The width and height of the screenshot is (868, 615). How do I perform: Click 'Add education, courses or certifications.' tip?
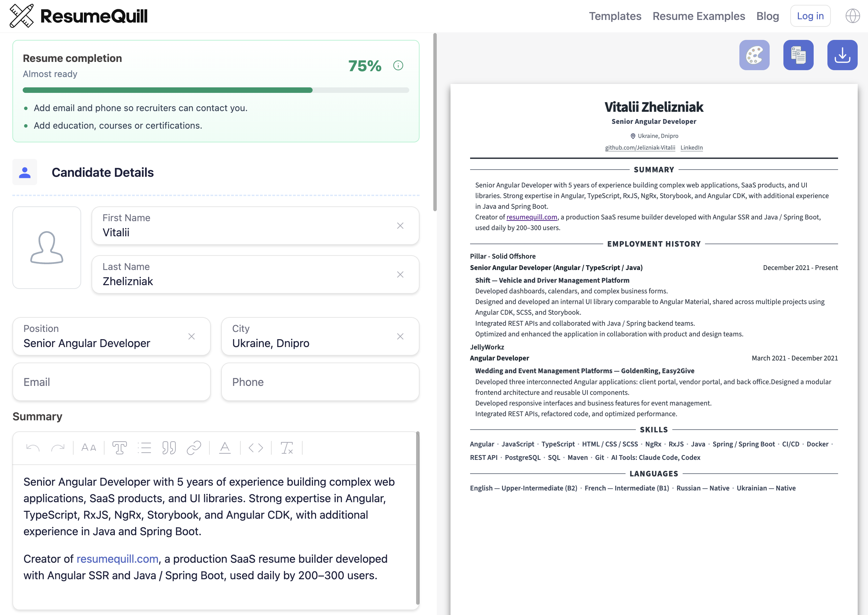click(118, 125)
